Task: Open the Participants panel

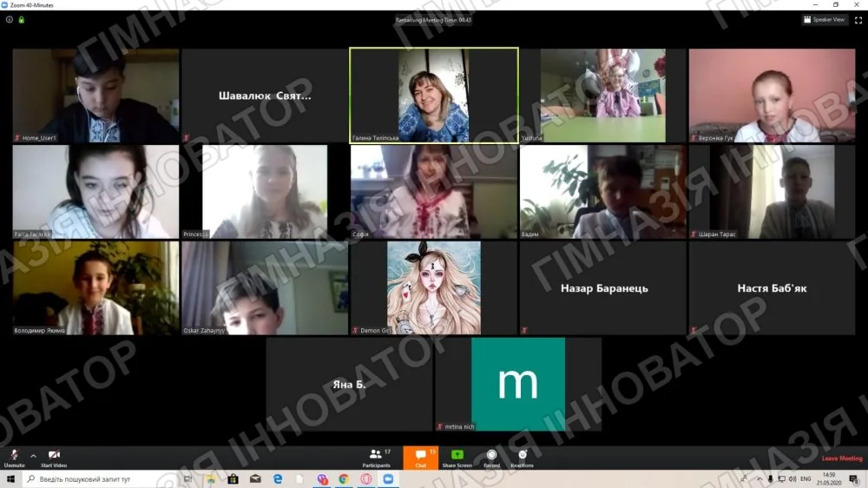Action: (377, 458)
